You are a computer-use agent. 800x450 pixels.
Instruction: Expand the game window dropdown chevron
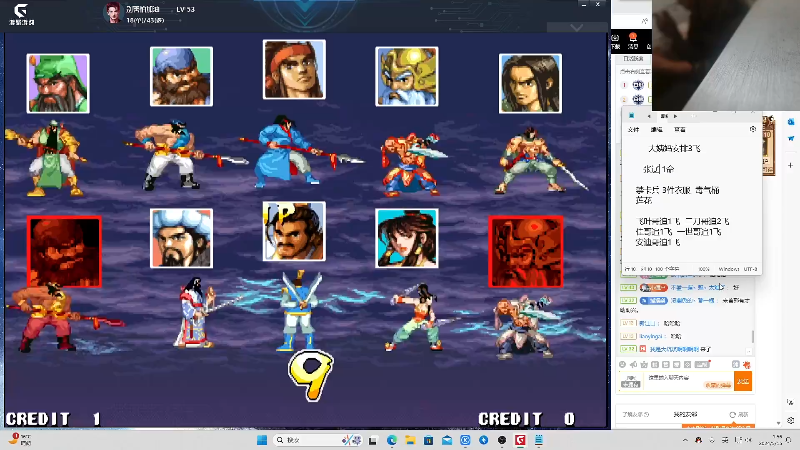point(577,27)
